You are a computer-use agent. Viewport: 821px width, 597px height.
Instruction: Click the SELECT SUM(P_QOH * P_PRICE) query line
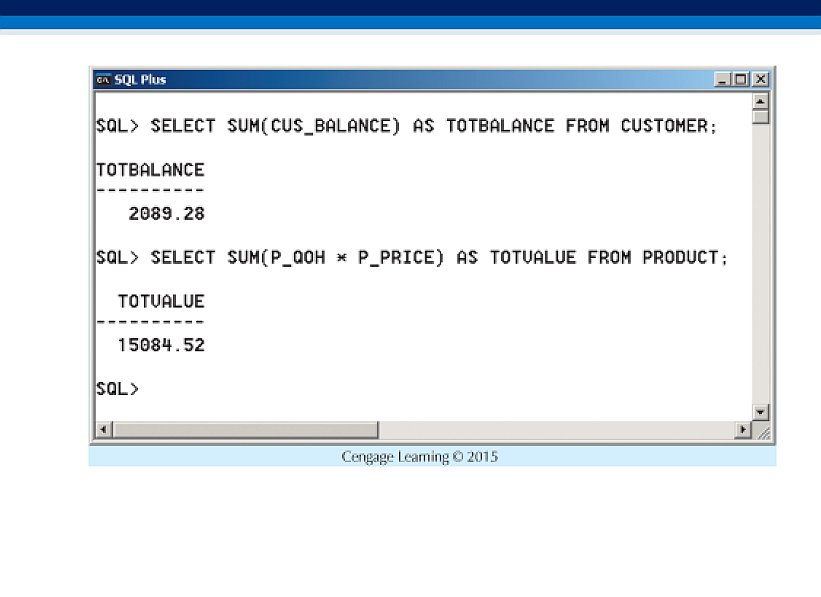click(x=412, y=258)
